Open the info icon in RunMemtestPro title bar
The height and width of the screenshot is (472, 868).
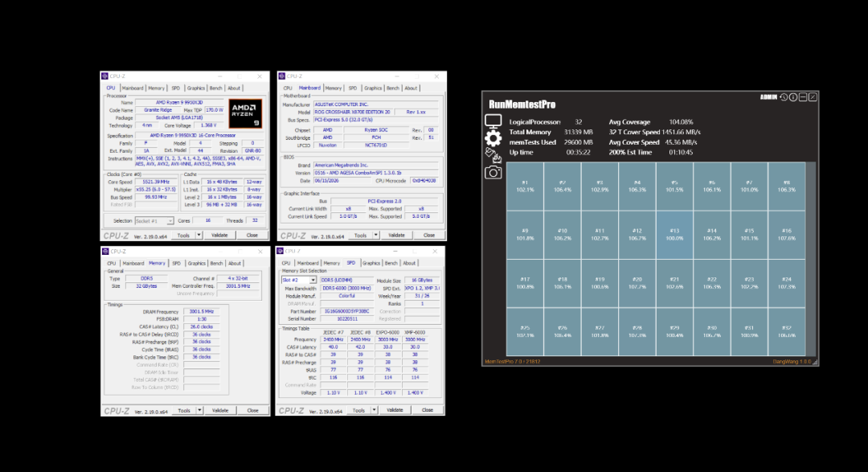[x=793, y=97]
